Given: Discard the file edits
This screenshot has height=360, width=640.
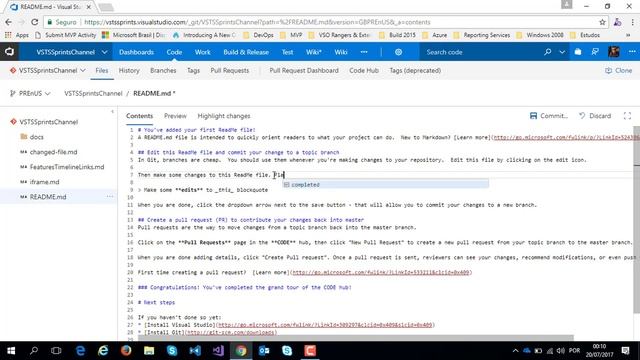Looking at the screenshot, I should click(595, 116).
